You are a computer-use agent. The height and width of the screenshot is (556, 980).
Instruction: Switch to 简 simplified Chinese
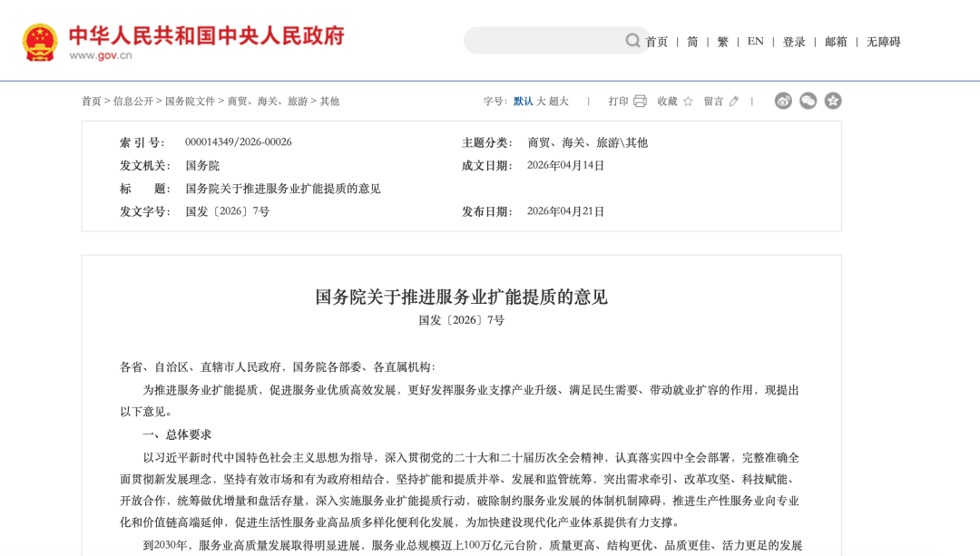coord(692,42)
